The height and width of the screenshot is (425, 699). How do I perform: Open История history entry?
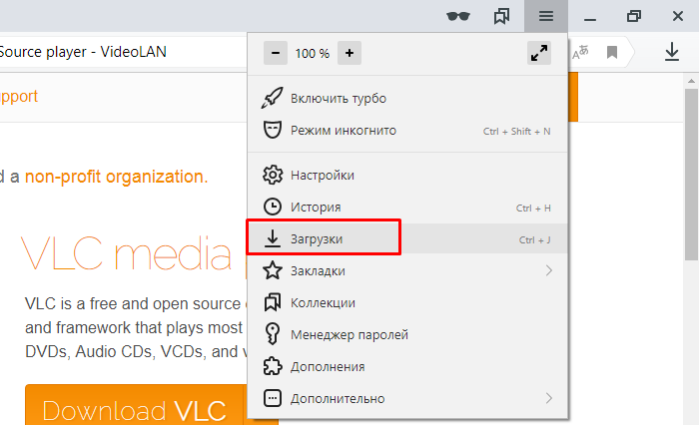[407, 207]
